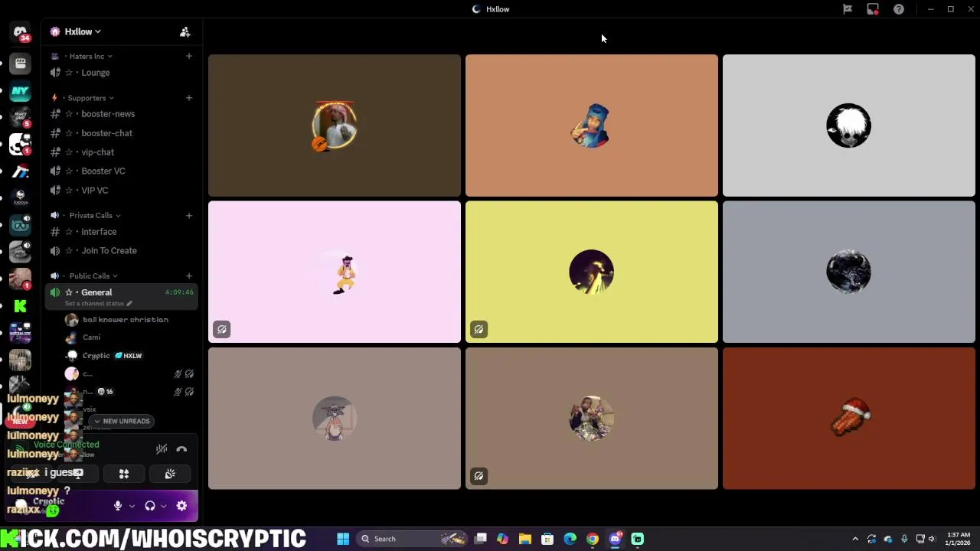Click the taskbar Search box
Screen dimensions: 980x551
(413, 539)
